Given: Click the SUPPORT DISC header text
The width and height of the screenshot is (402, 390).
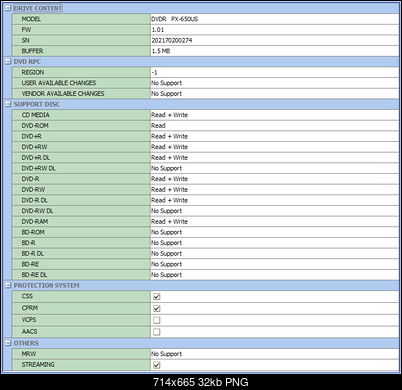Looking at the screenshot, I should click(37, 104).
